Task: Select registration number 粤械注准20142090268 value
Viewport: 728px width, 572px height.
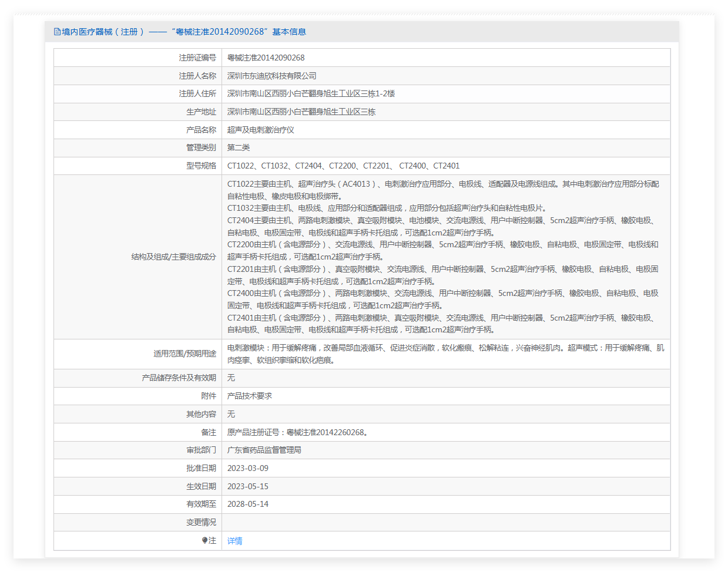Action: [x=266, y=58]
